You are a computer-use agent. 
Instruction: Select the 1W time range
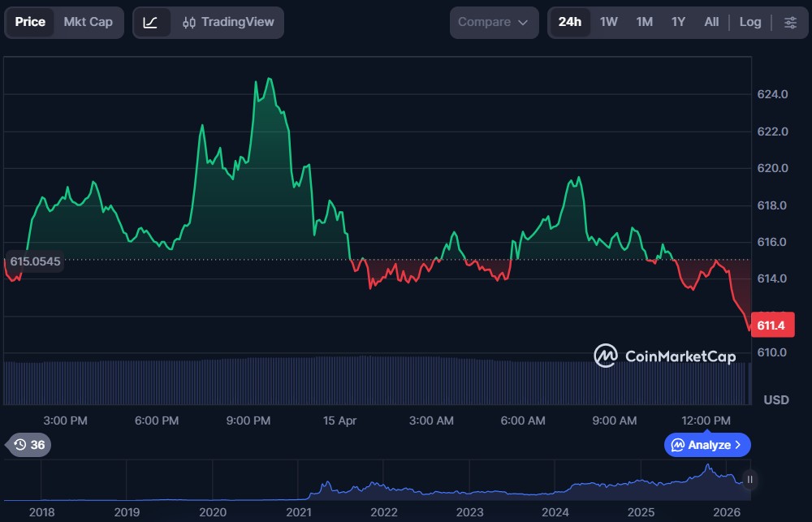click(609, 22)
